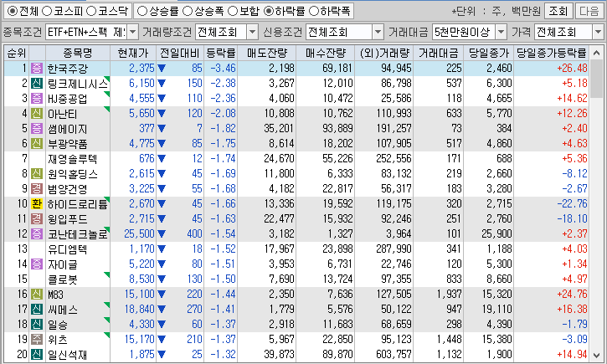Click the down-arrow icon in 유디엠텍 row
The image size is (607, 364).
point(162,249)
